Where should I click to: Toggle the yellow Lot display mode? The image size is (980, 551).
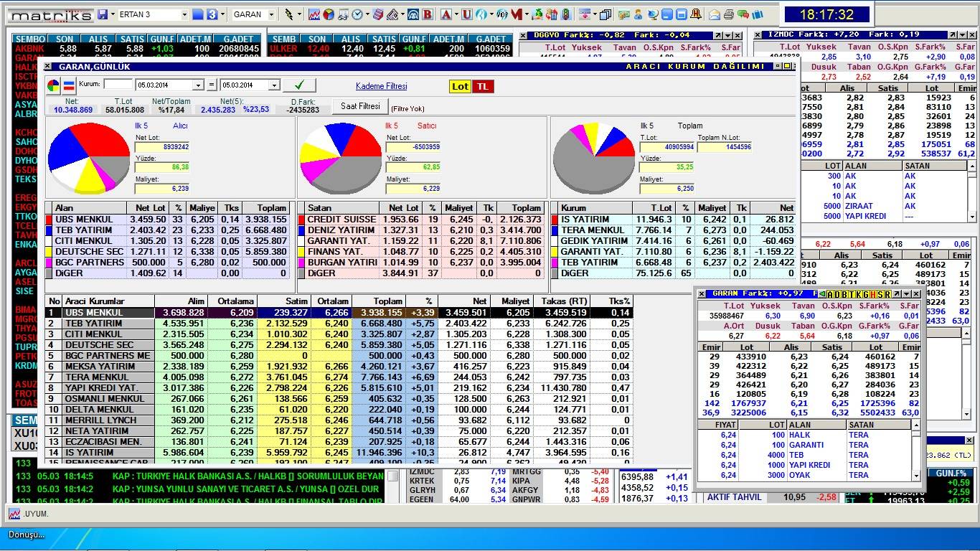point(460,86)
